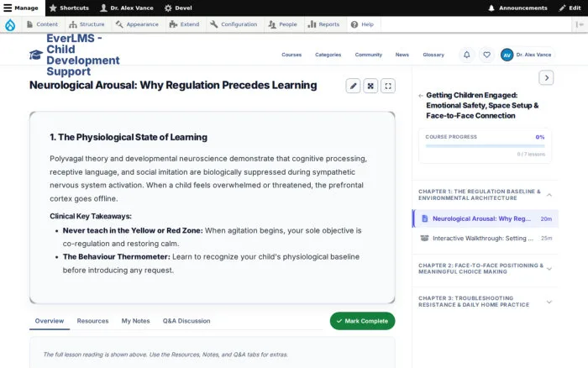Open favorites heart icon
Screen dimensions: 588x368
[x=486, y=55]
